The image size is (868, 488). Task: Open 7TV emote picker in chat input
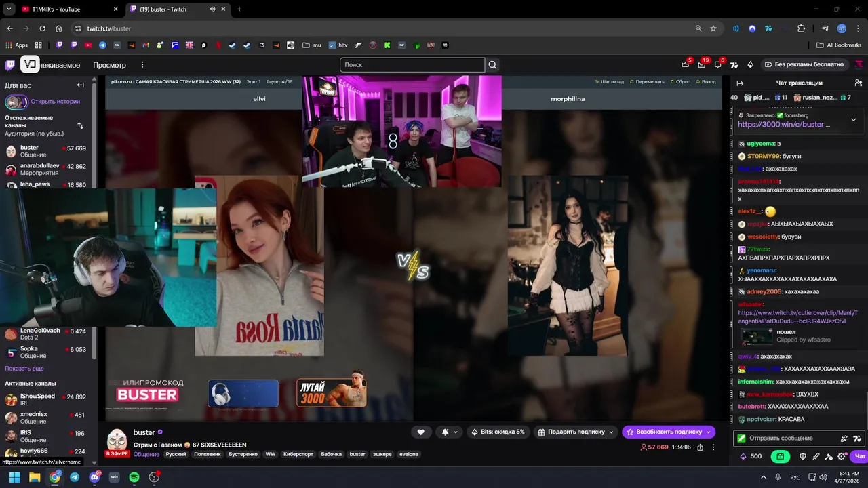coord(857,439)
